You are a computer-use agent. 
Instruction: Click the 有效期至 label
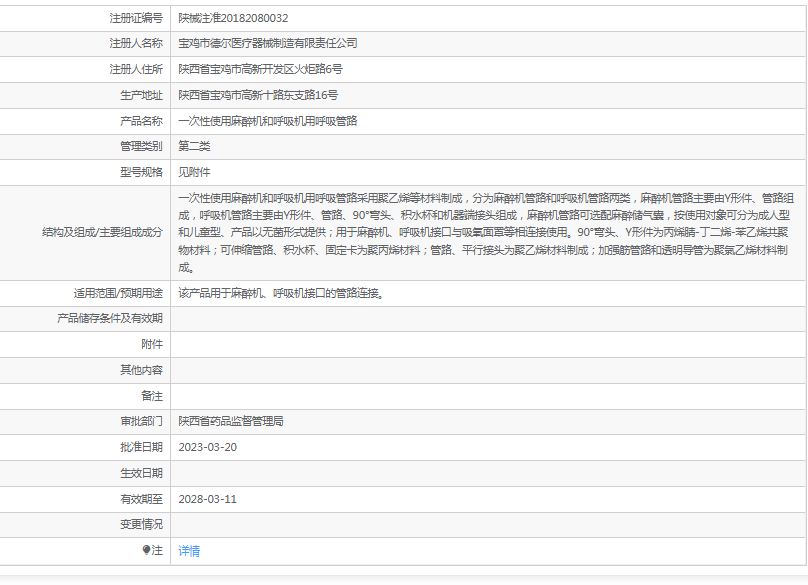pos(141,499)
